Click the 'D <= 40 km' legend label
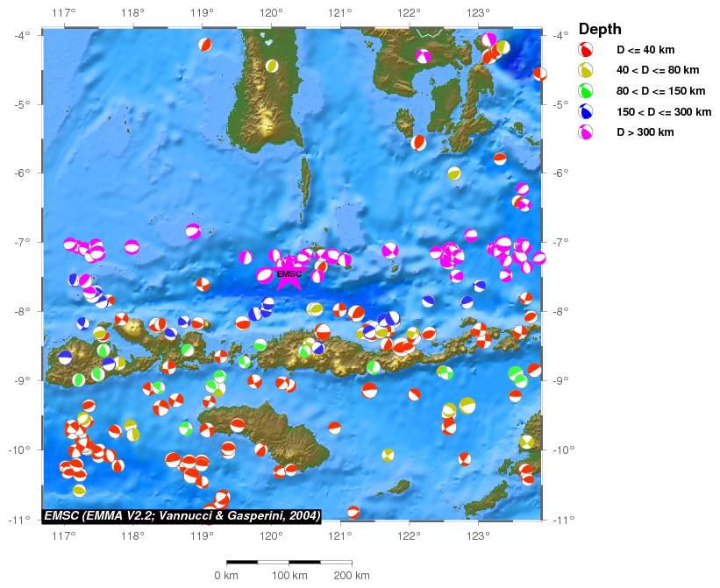Image resolution: width=720 pixels, height=588 pixels. pyautogui.click(x=645, y=51)
